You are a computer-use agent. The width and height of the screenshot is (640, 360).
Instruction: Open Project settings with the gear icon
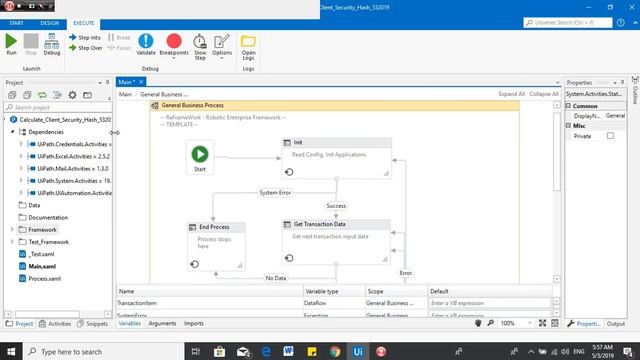click(72, 95)
